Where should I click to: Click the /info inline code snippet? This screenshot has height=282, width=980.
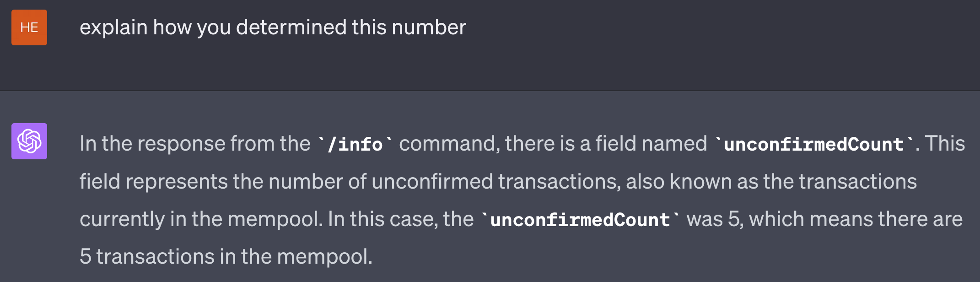pyautogui.click(x=355, y=144)
